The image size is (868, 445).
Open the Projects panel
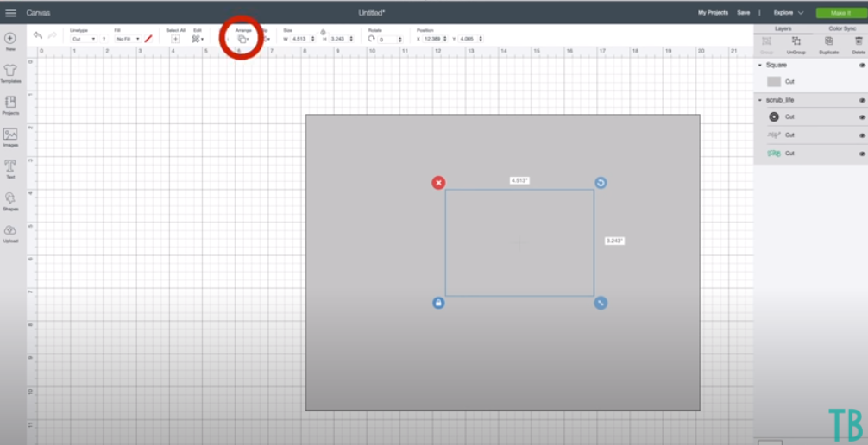click(x=10, y=105)
